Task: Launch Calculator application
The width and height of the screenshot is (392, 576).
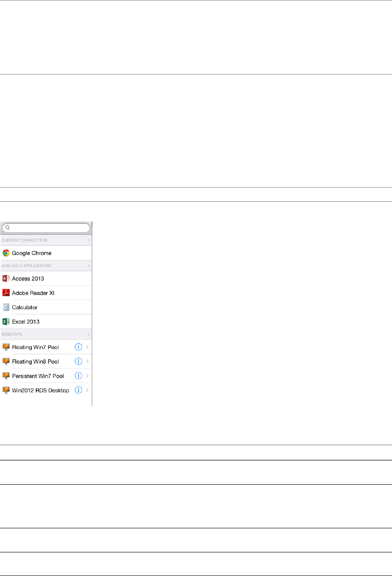Action: [x=24, y=308]
